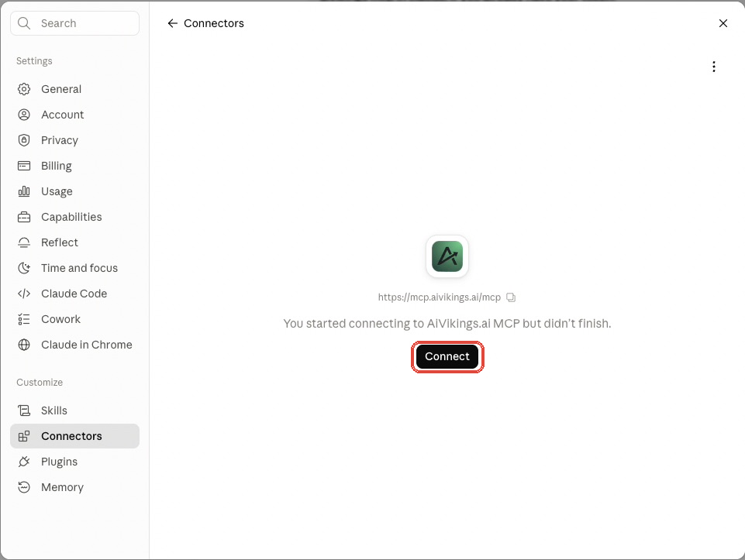Click the Plugins plug icon
Viewport: 745px width, 560px height.
(x=24, y=462)
